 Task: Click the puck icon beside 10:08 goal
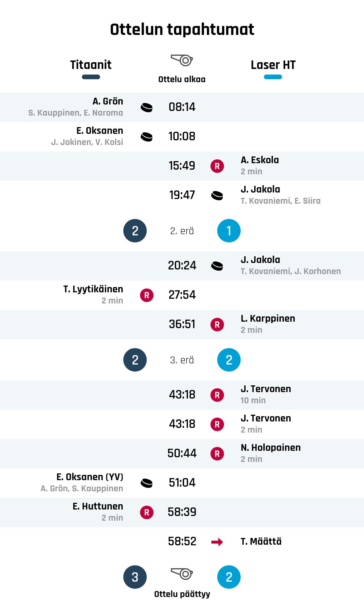pyautogui.click(x=146, y=137)
